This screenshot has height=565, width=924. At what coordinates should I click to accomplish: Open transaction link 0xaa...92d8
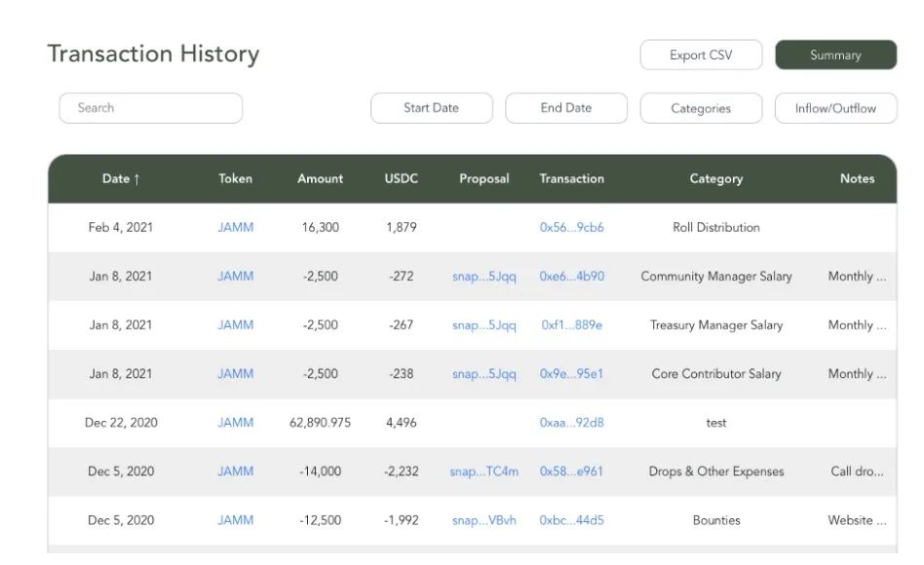[571, 423]
